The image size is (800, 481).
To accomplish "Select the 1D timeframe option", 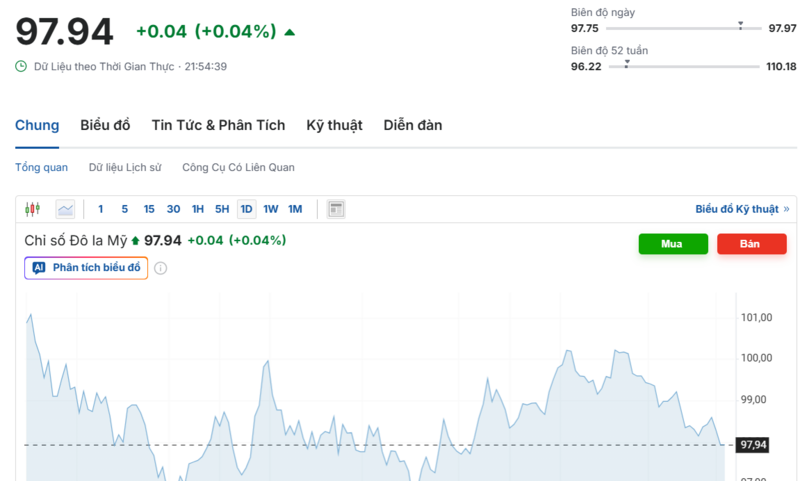I will [246, 209].
